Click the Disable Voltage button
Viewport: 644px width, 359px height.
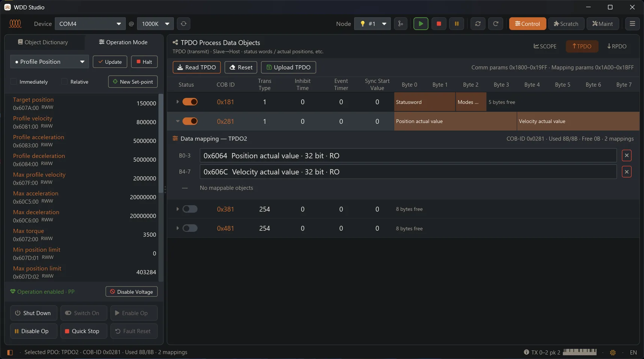tap(131, 291)
